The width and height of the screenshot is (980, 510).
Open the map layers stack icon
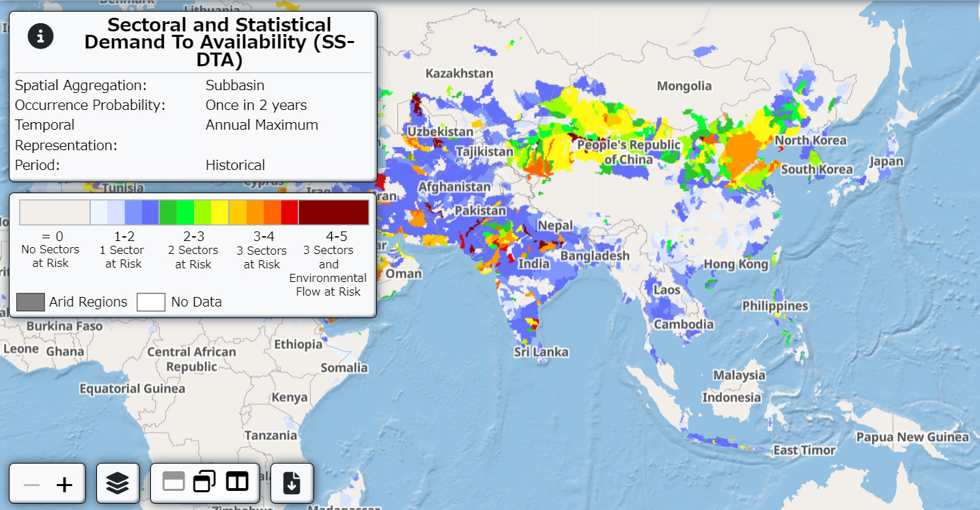tap(118, 483)
